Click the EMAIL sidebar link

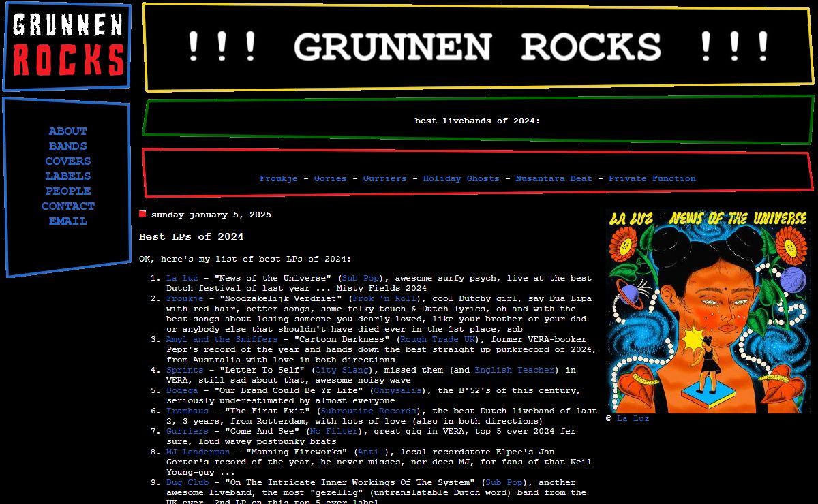click(x=68, y=221)
